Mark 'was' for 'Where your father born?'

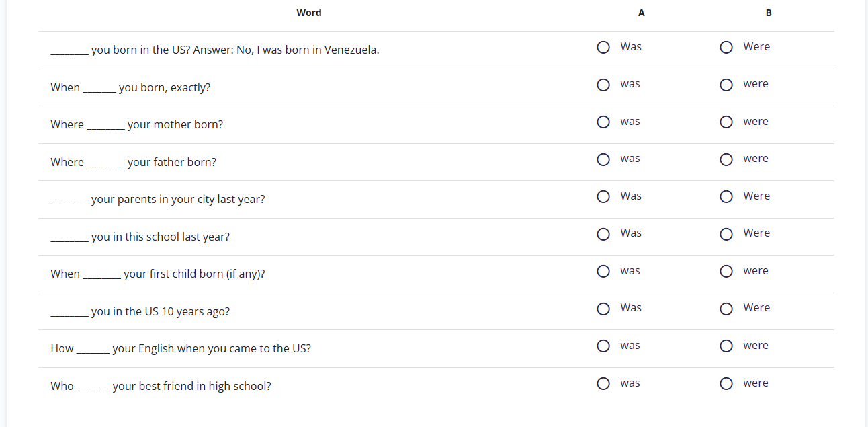(x=603, y=159)
